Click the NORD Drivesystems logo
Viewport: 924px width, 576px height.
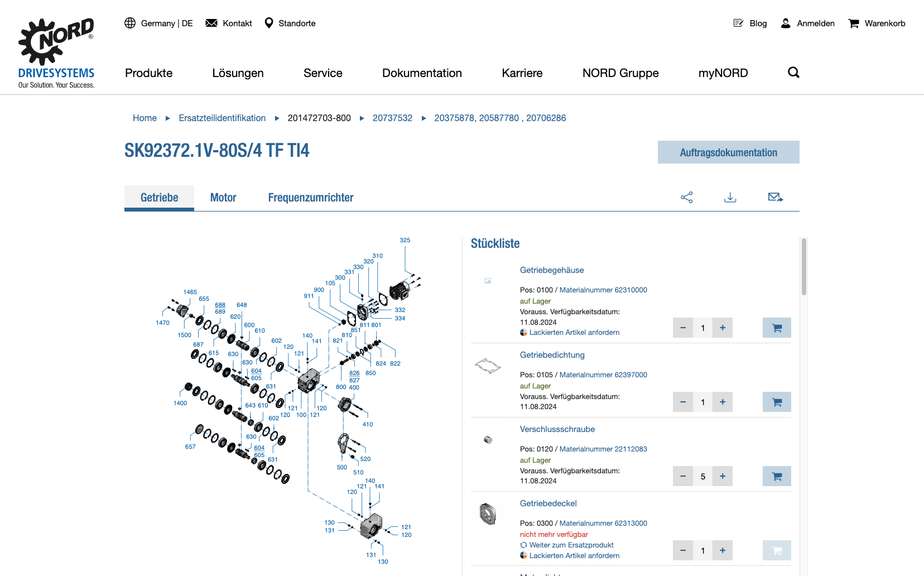point(56,53)
